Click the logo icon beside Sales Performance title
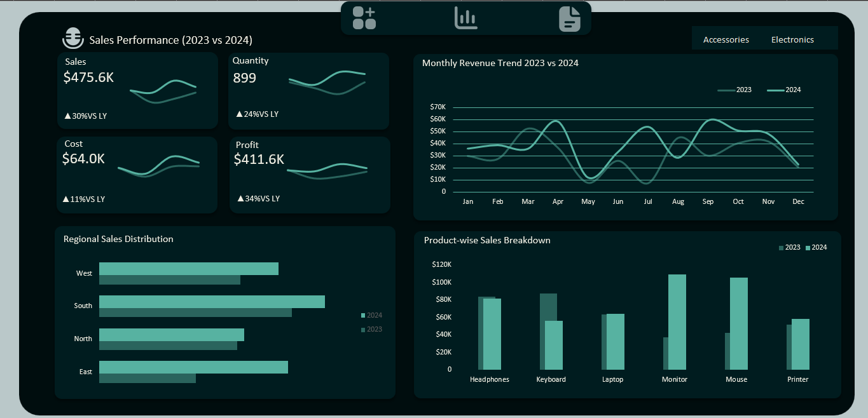Image resolution: width=868 pixels, height=418 pixels. pyautogui.click(x=72, y=39)
